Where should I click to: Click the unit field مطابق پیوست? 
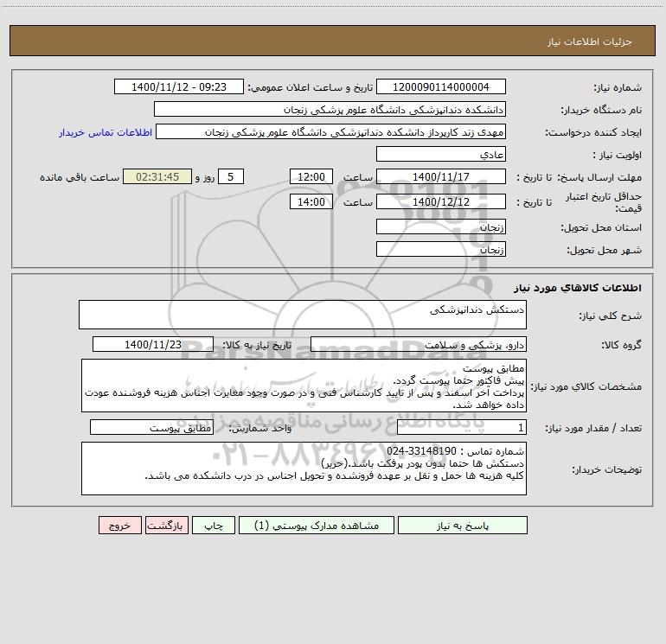[x=151, y=427]
